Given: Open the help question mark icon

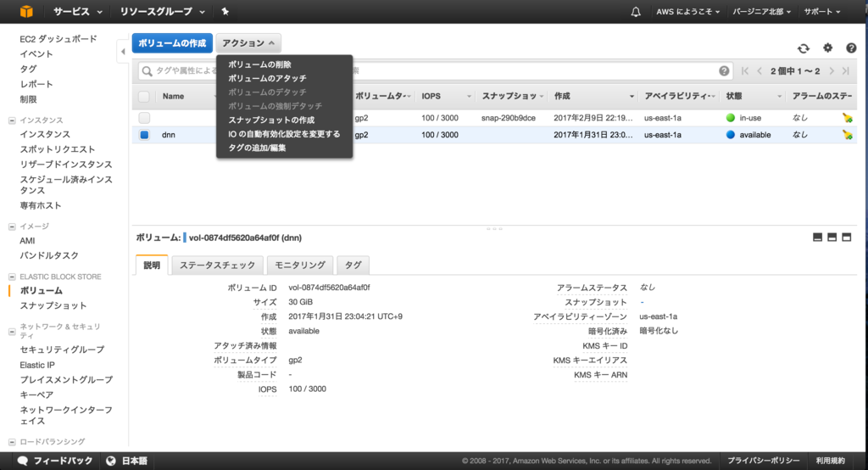Looking at the screenshot, I should pyautogui.click(x=851, y=48).
